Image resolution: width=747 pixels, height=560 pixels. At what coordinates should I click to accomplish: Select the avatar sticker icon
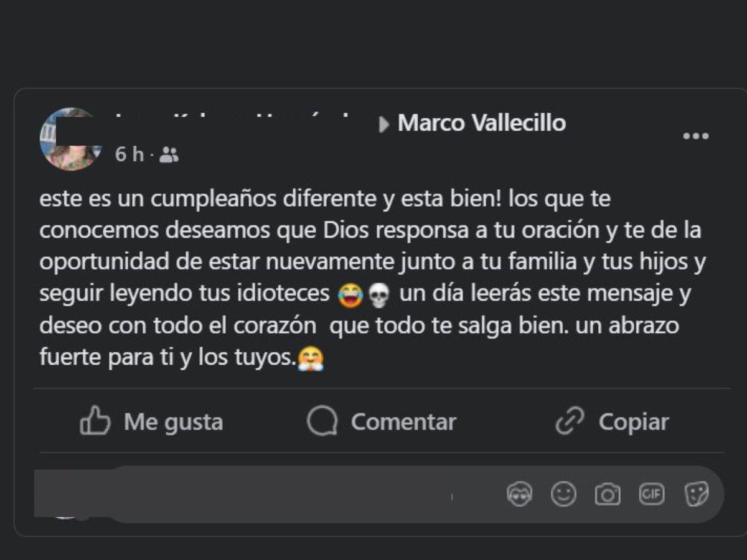[x=520, y=495]
